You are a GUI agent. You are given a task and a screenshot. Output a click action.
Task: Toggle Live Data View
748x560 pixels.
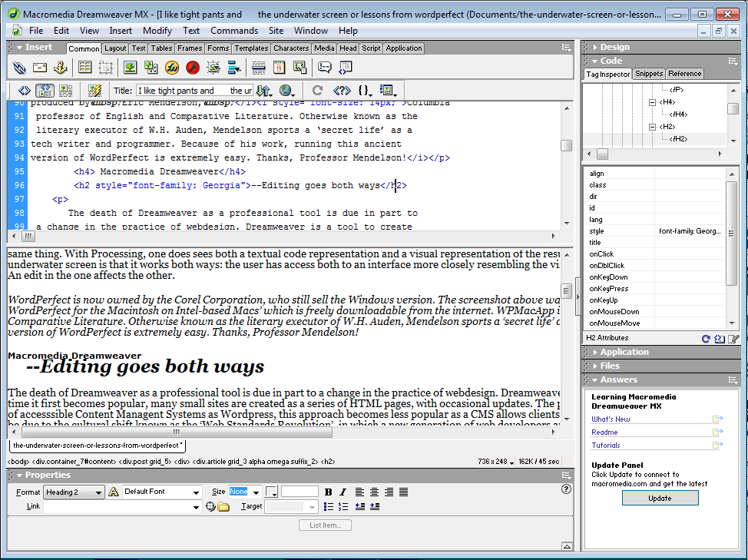(94, 90)
